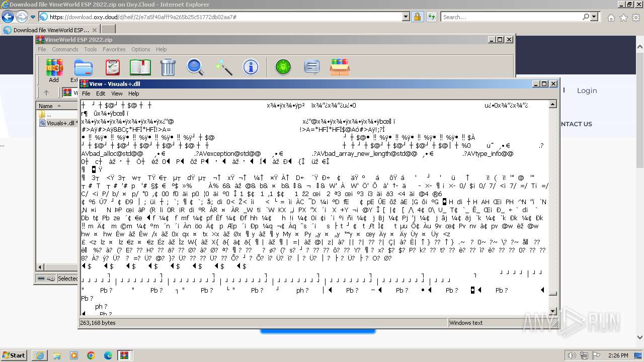644x362 pixels.
Task: Click the View file open-book icon
Action: click(140, 67)
